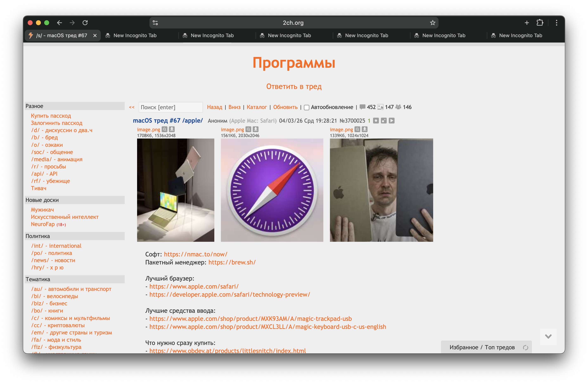Go to /cc/ - криптовалюты board
The image size is (588, 384).
click(x=58, y=325)
